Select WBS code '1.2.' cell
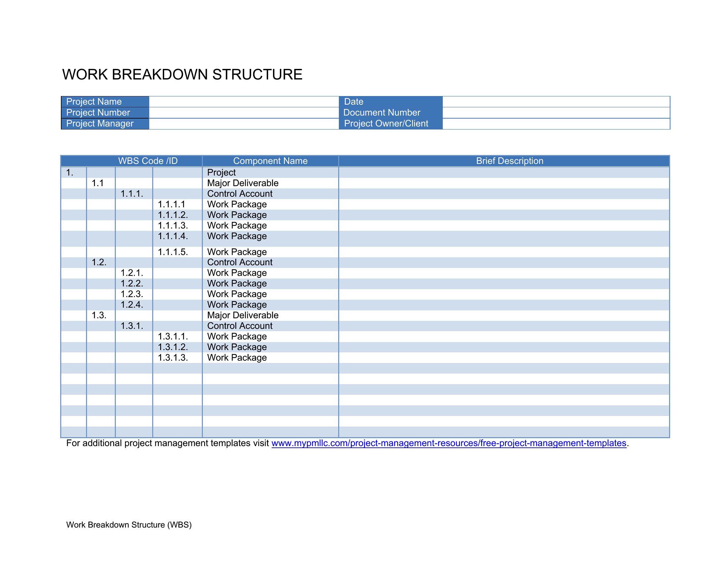Screen dimensions: 728x563 coord(101,263)
